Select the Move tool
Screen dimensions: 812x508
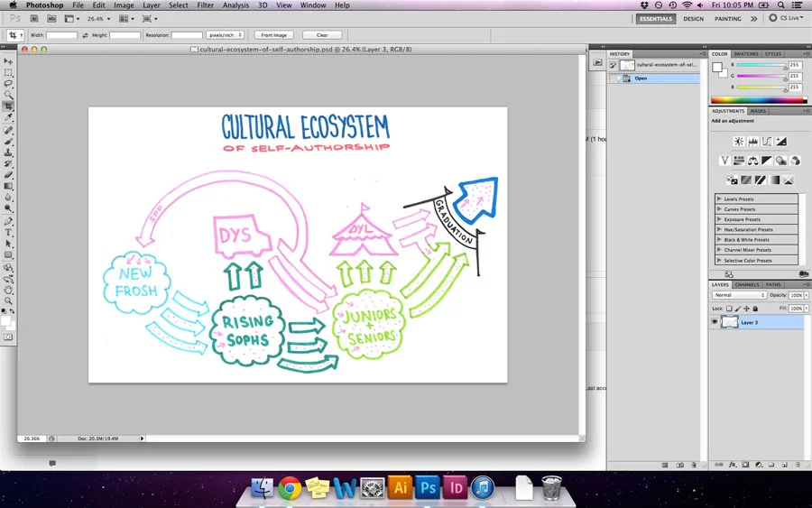(x=8, y=61)
